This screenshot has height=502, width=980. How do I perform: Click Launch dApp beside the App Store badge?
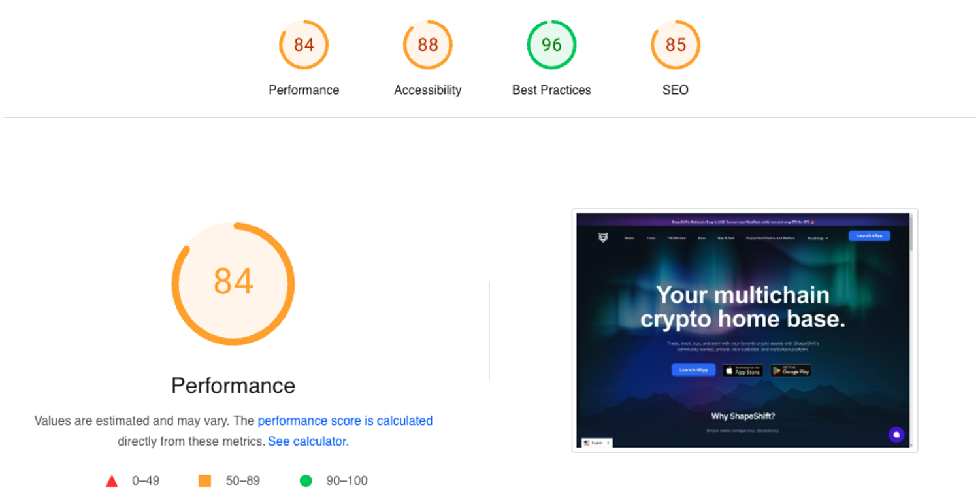[x=693, y=370]
